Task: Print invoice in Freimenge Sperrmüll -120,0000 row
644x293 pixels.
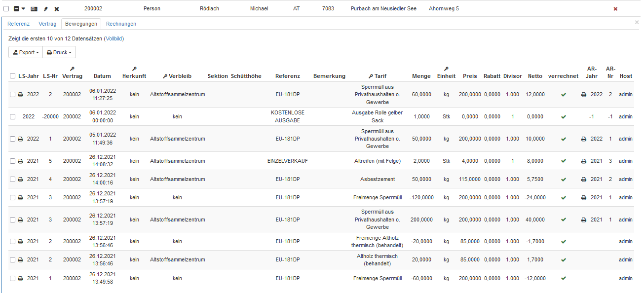Action: click(584, 198)
